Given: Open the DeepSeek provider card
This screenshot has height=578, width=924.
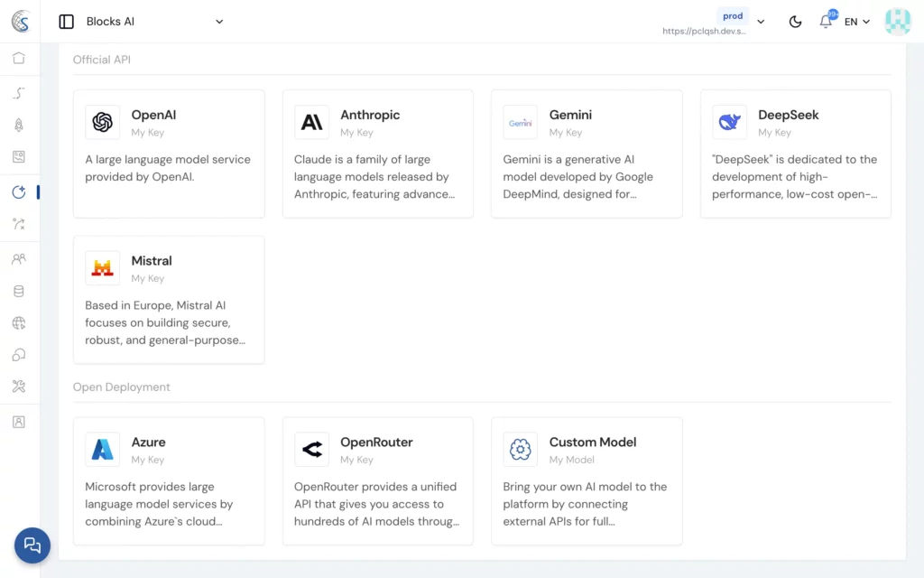Looking at the screenshot, I should pyautogui.click(x=795, y=154).
